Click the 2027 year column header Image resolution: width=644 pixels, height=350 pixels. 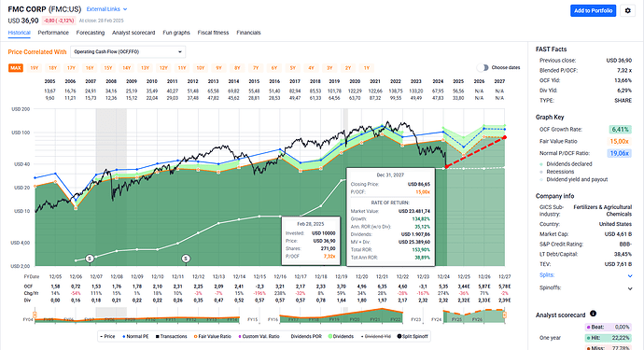[x=499, y=81]
